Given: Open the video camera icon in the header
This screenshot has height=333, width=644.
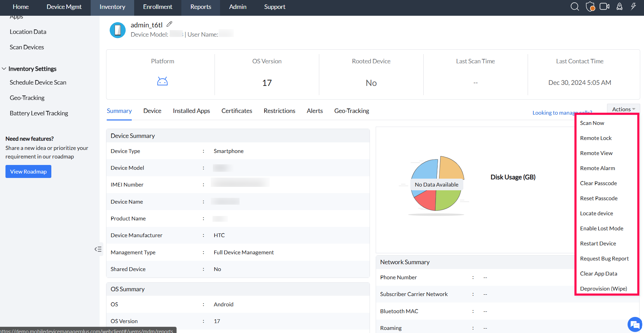Looking at the screenshot, I should (604, 7).
